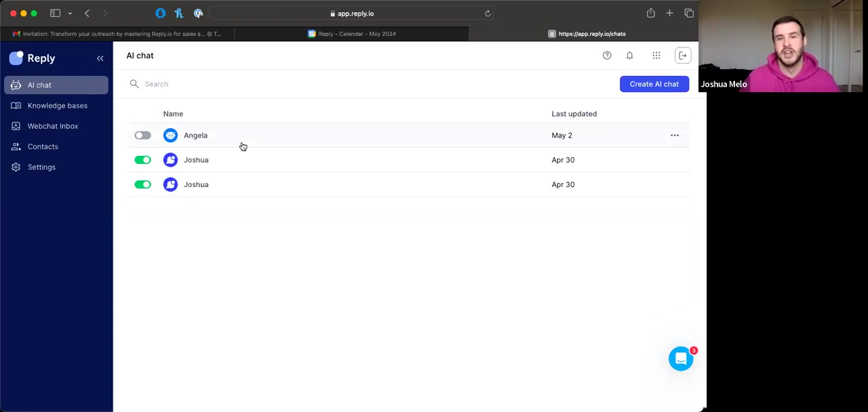The height and width of the screenshot is (412, 868).
Task: Click the Reply logo in sidebar
Action: 32,58
